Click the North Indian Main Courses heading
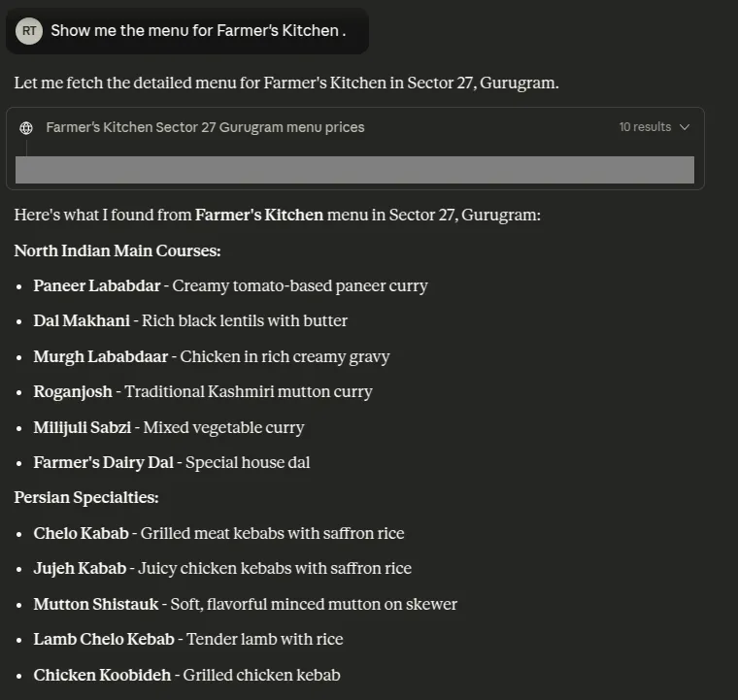This screenshot has height=700, width=738. (x=117, y=250)
